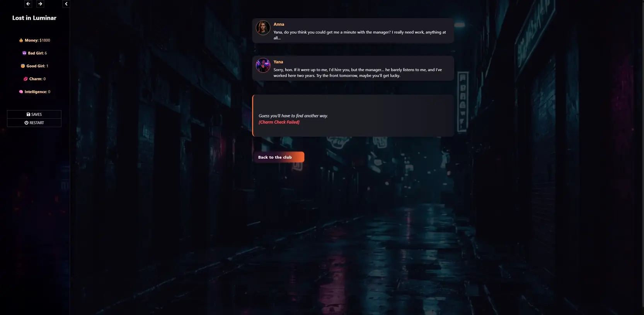Click Anna's avatar portrait
The height and width of the screenshot is (315, 644).
[x=263, y=28]
